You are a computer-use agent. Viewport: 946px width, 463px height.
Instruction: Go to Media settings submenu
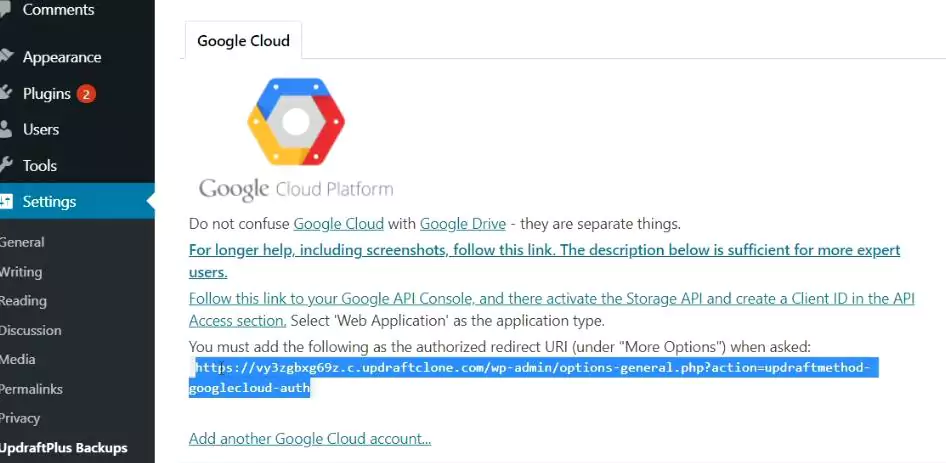[17, 359]
